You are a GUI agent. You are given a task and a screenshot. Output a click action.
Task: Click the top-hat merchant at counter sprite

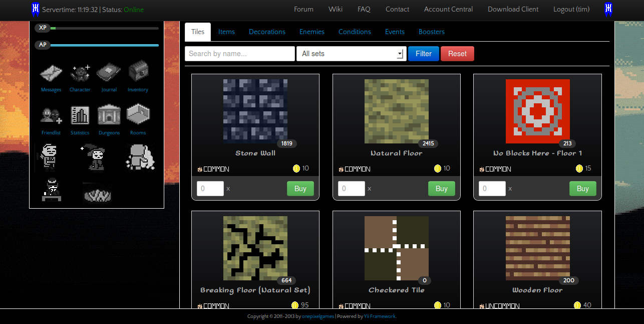52,190
